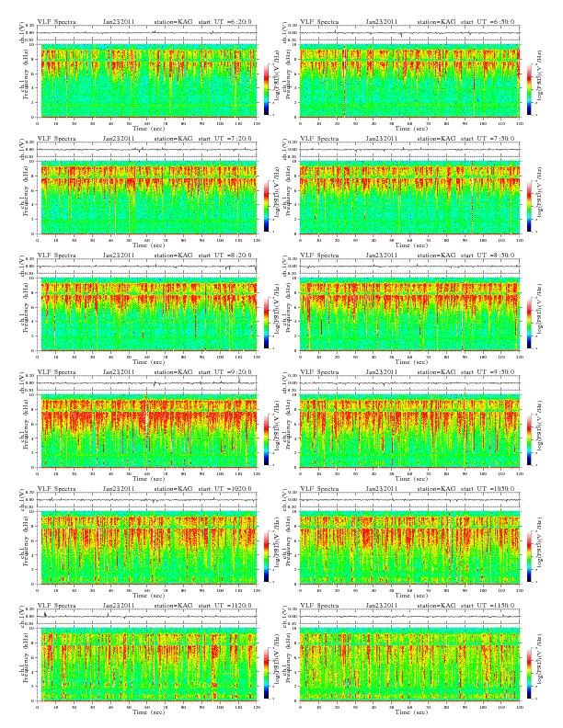Click "VLF Spectra" heading of the 6:20:0 panel
Image resolution: width=563 pixels, height=728 pixels.
(57, 22)
